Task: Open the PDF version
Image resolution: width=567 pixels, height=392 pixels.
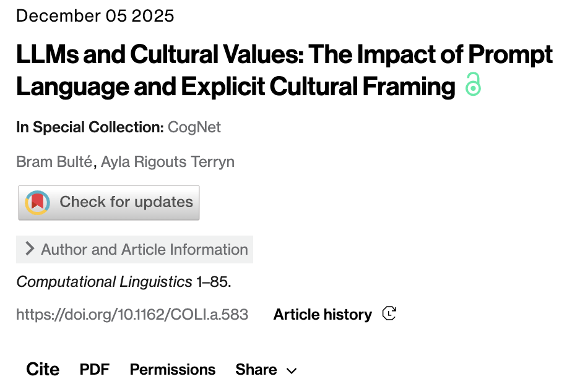Action: [95, 370]
